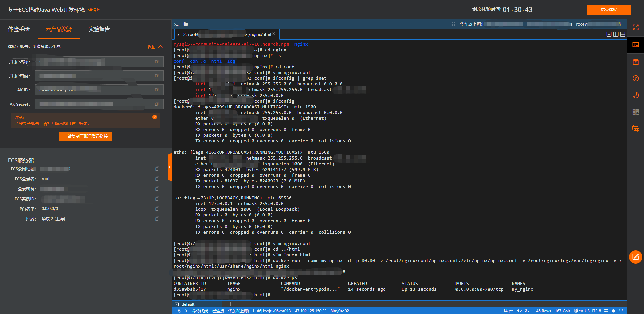Image resolution: width=644 pixels, height=314 pixels.
Task: Click the 已连接 connection status
Action: (218, 311)
